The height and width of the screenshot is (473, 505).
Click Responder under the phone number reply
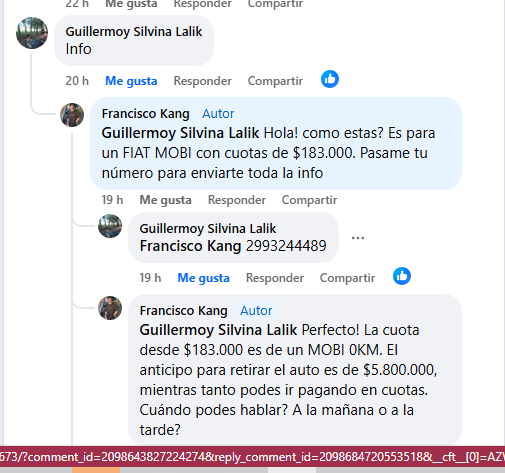tap(275, 278)
